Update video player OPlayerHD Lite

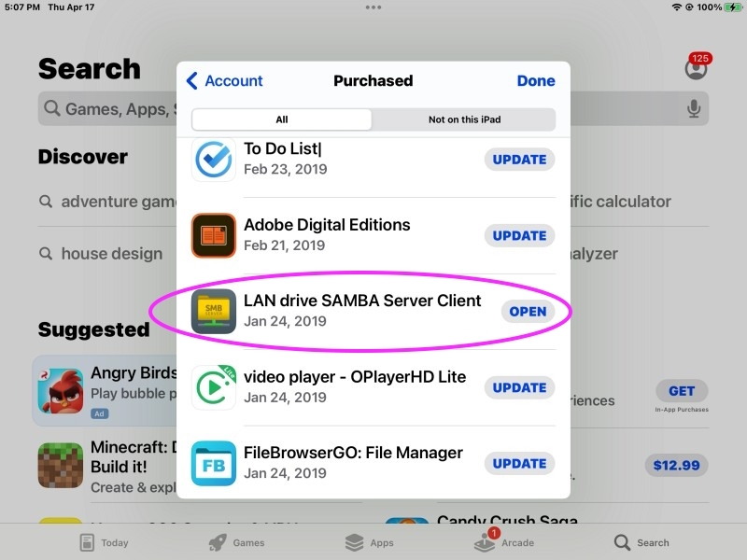519,387
